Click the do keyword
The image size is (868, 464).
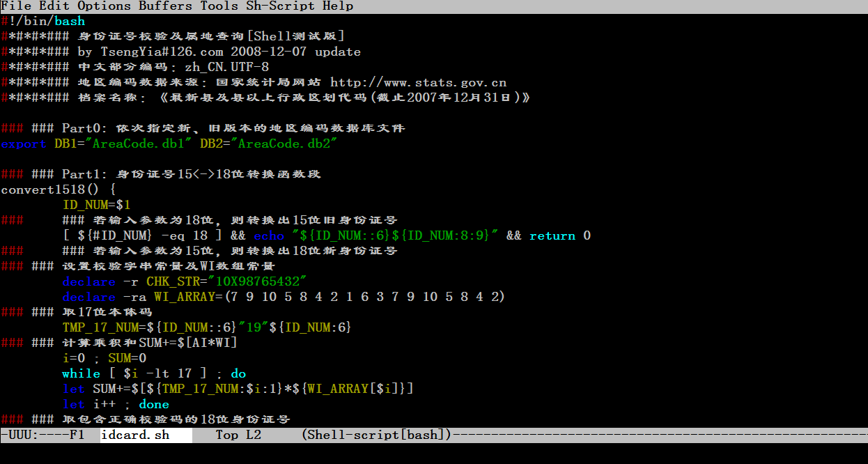[238, 374]
